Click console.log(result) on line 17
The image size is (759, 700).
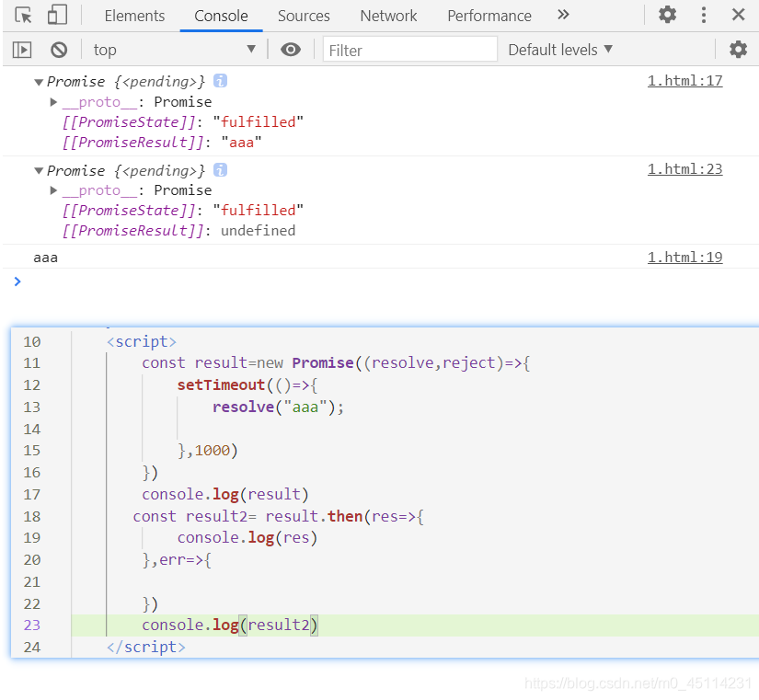(225, 494)
